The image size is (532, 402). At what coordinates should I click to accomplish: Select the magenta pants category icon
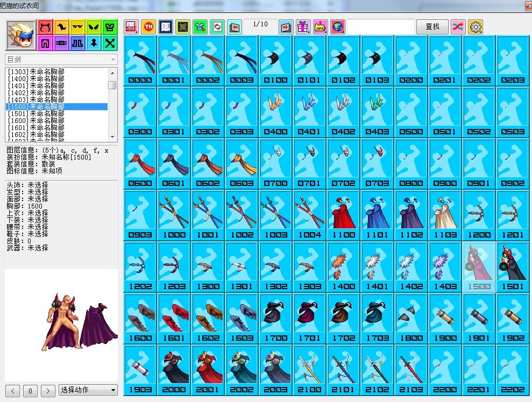pyautogui.click(x=45, y=43)
